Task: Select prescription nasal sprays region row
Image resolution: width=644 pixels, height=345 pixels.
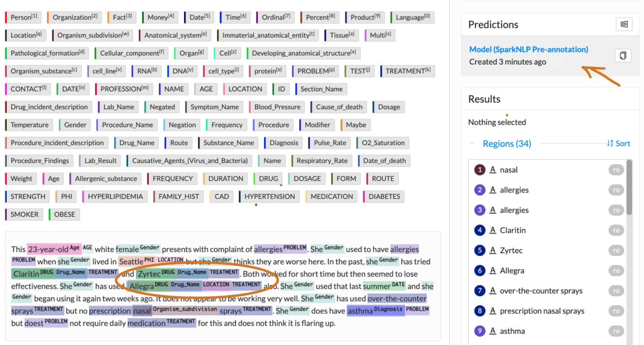Action: [x=548, y=311]
